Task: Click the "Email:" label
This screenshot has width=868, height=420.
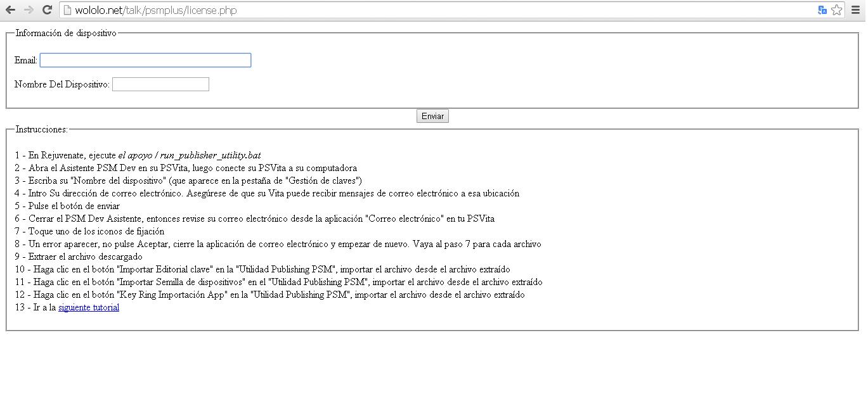Action: (x=26, y=60)
